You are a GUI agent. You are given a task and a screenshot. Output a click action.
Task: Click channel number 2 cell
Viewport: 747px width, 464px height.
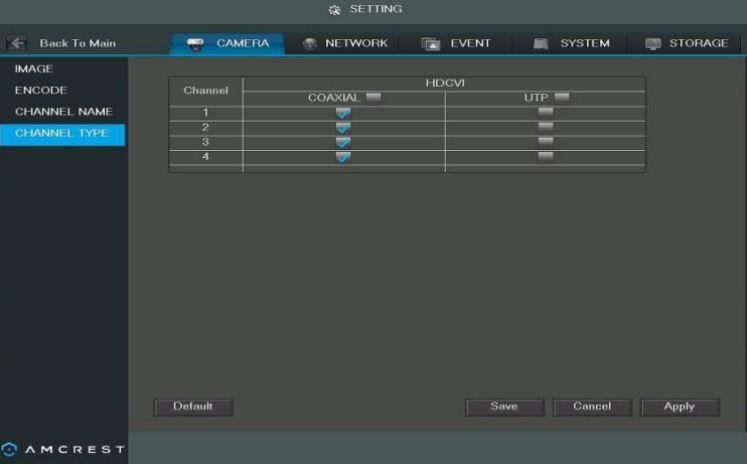tap(206, 128)
